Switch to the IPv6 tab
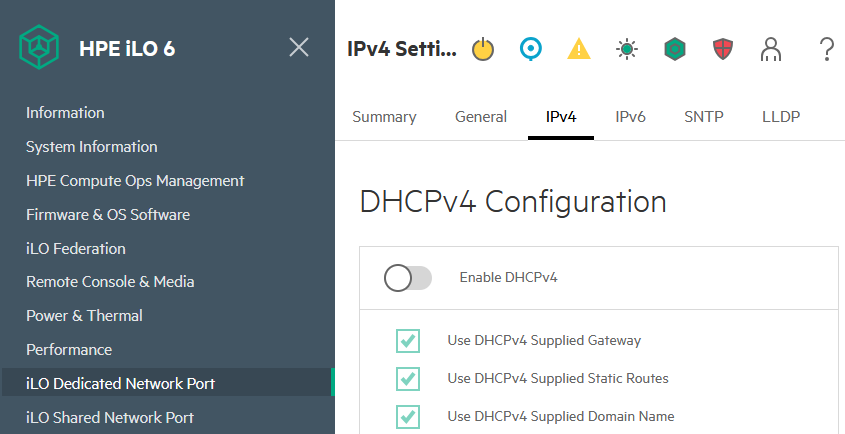 [x=631, y=117]
